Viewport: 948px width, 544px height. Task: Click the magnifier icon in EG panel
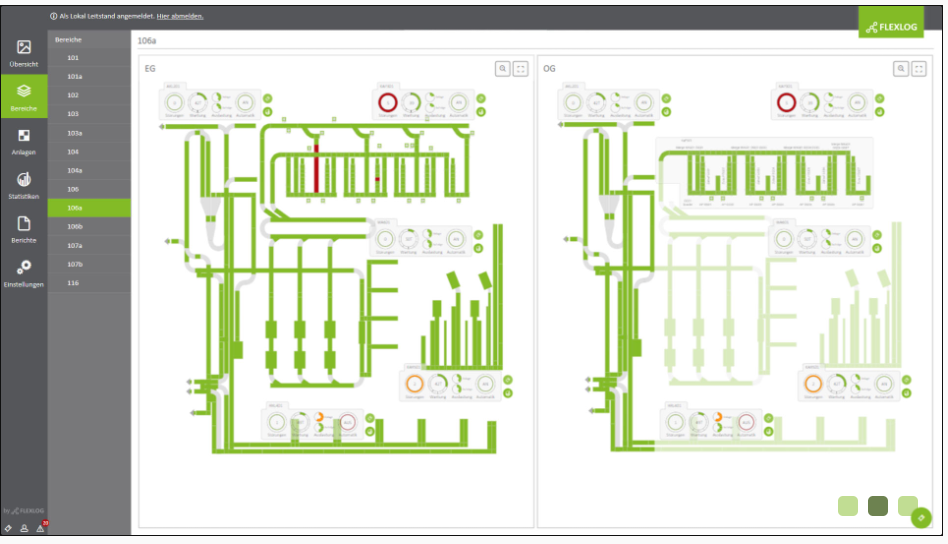click(x=503, y=68)
